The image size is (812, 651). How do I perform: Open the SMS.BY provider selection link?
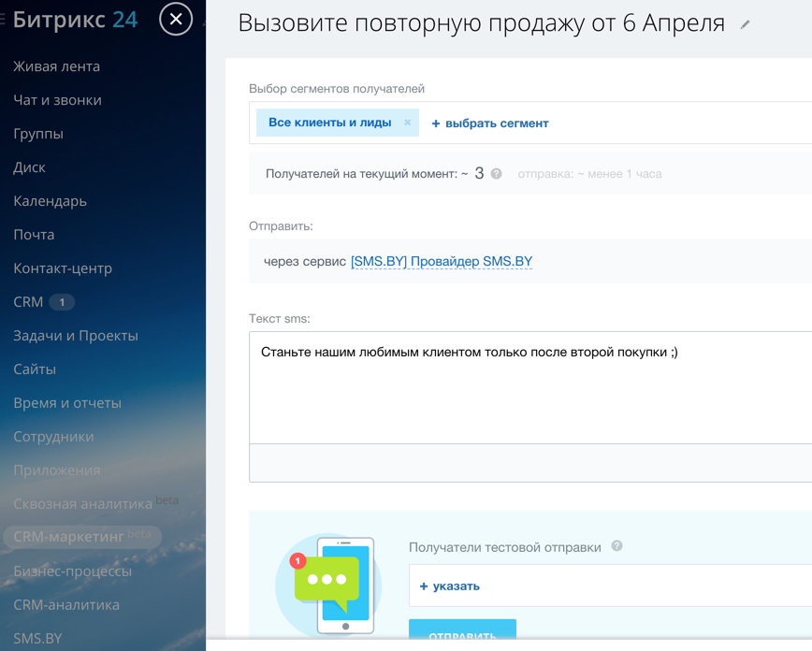pos(441,262)
